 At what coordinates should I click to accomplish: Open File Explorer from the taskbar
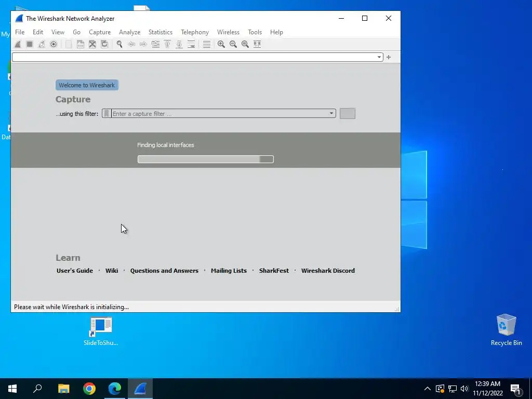pos(63,389)
